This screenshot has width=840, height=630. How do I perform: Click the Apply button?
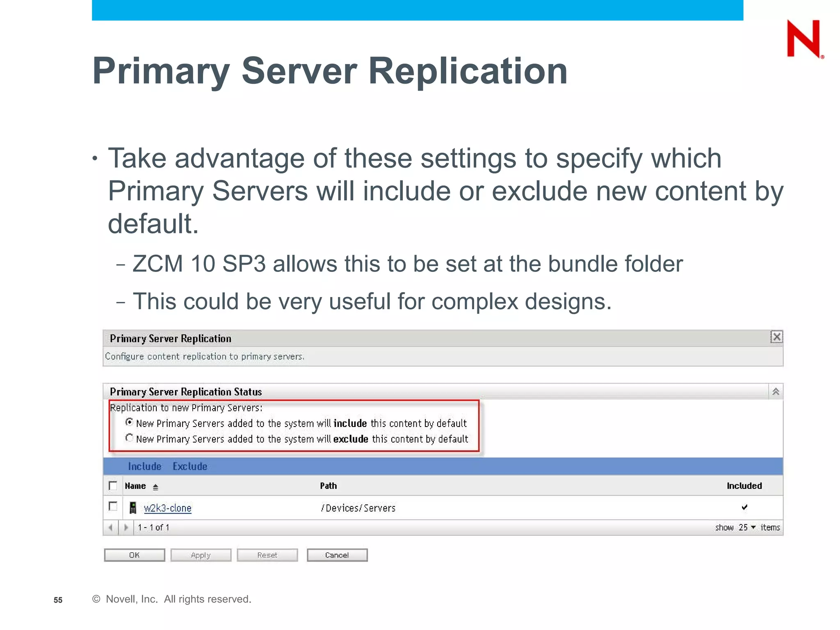(201, 555)
